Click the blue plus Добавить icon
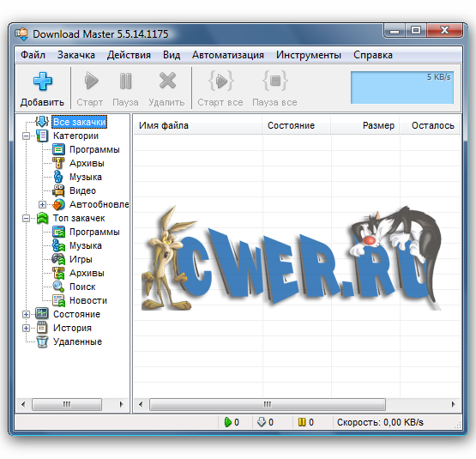 43,82
